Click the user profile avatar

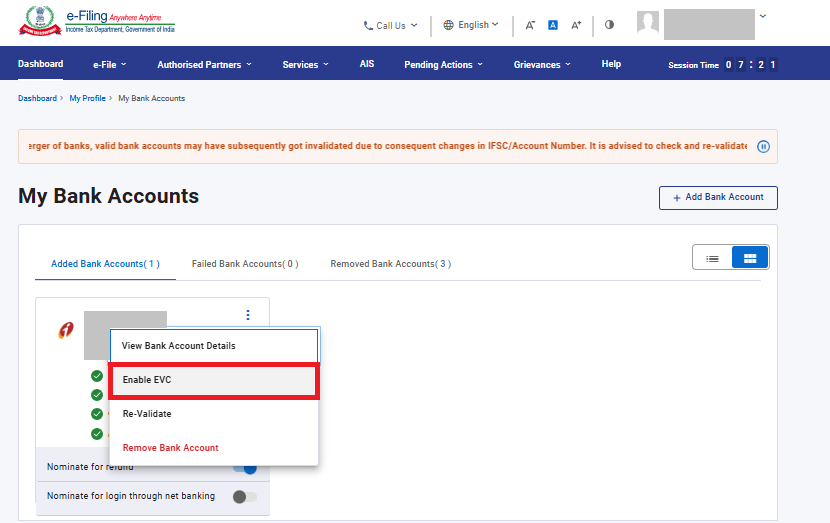(x=649, y=24)
